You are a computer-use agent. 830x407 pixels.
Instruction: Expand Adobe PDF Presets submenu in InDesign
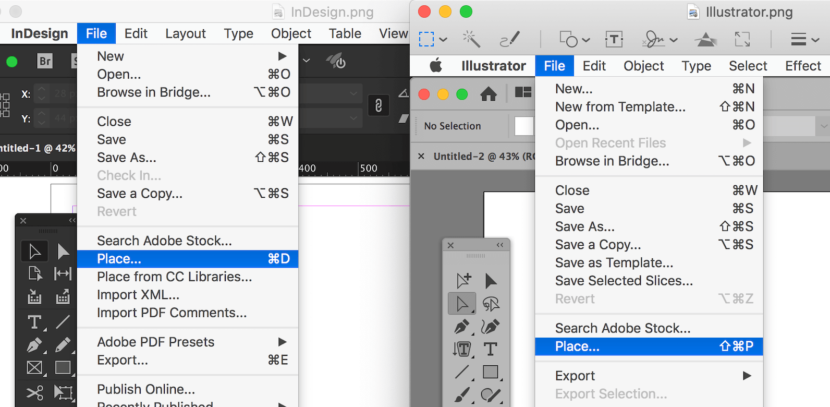pyautogui.click(x=282, y=342)
